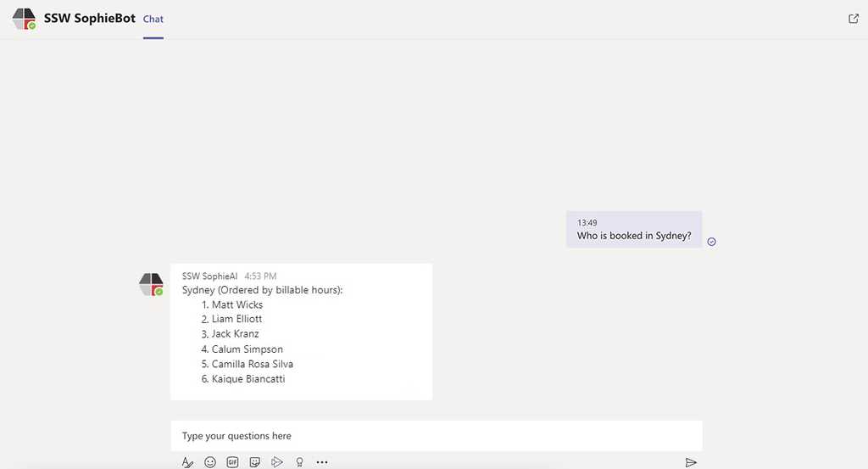
Task: Click Kaique Biancatti list entry
Action: click(248, 379)
